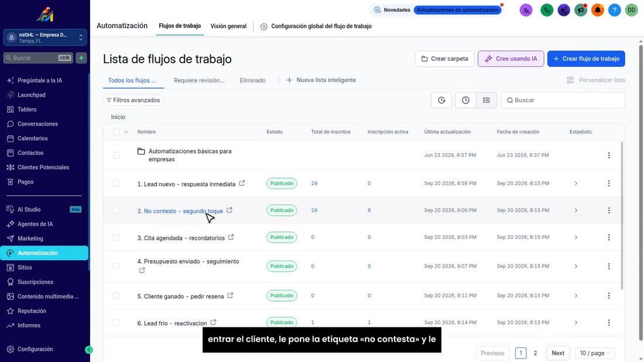Expand statistics chevron for Lead frio row
Image resolution: width=644 pixels, height=362 pixels.
tap(576, 323)
